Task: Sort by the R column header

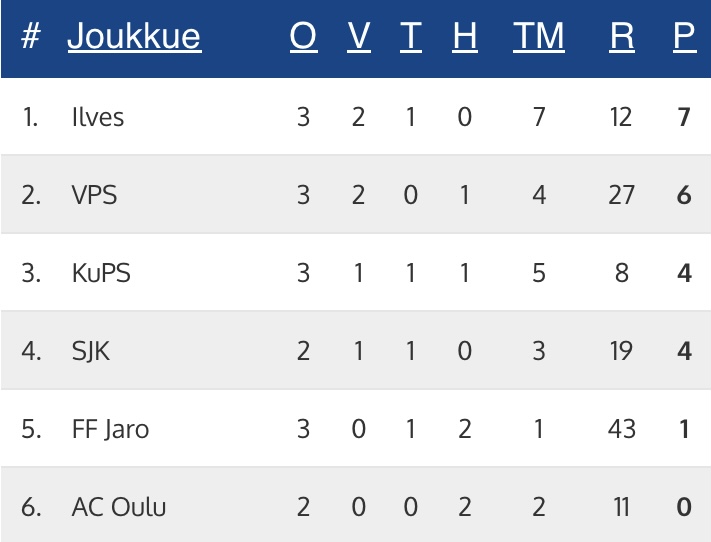Action: click(622, 37)
